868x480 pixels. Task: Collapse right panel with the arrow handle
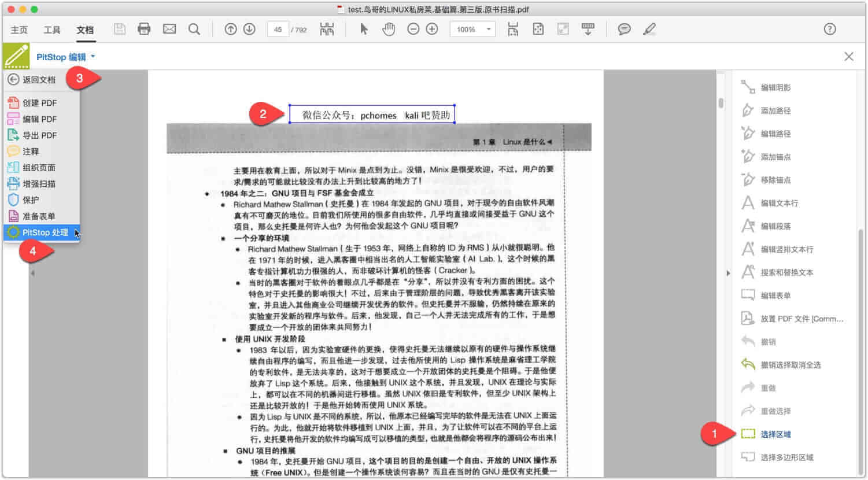click(x=728, y=273)
